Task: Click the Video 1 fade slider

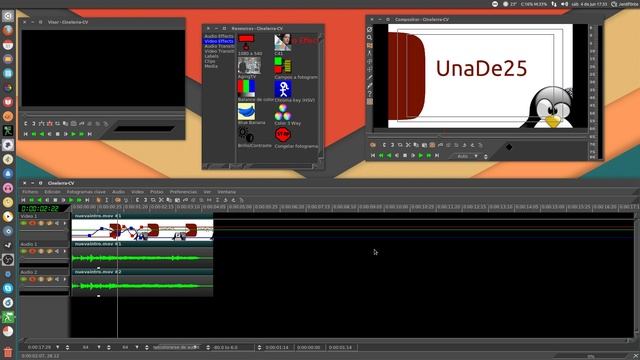Action: pyautogui.click(x=44, y=231)
